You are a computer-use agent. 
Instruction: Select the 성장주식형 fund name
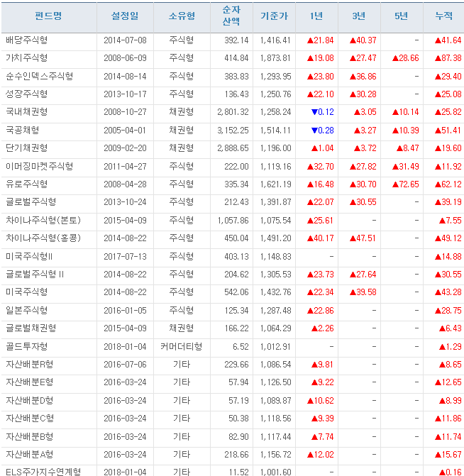tap(27, 94)
